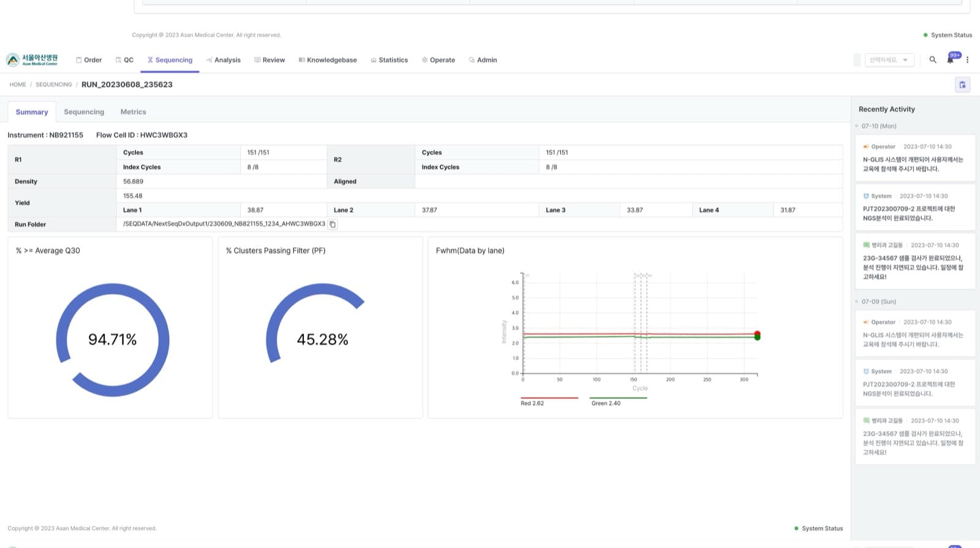Open the Analysis menu
980x548 pixels.
[223, 60]
